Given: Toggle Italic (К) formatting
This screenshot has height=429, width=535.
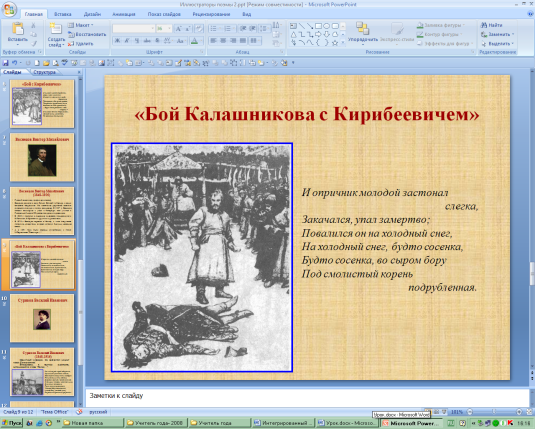Looking at the screenshot, I should (x=127, y=41).
